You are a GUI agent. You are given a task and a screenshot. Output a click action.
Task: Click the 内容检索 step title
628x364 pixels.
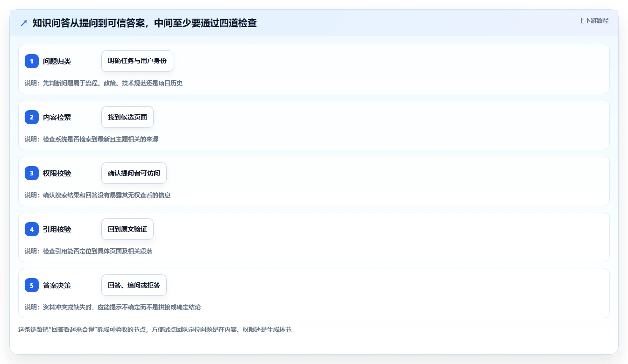57,117
